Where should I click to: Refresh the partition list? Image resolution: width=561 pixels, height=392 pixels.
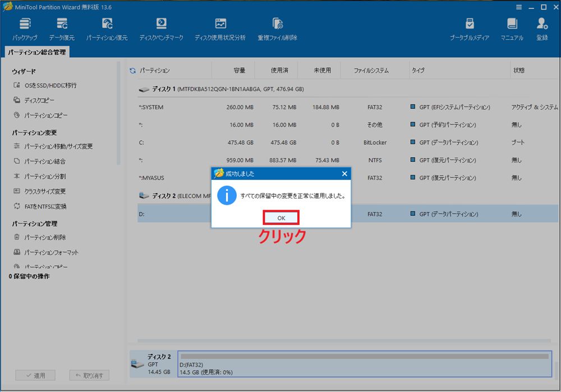133,71
